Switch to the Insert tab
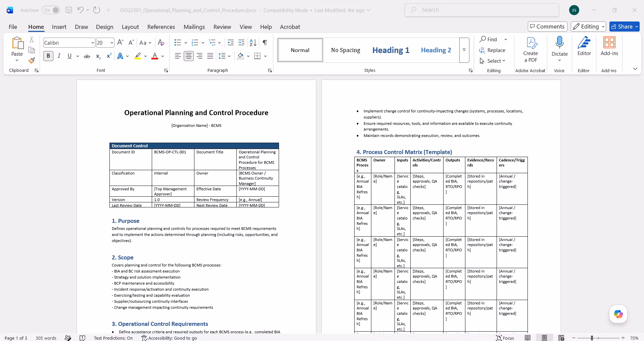Screen dimensions: 644x341 (x=59, y=27)
